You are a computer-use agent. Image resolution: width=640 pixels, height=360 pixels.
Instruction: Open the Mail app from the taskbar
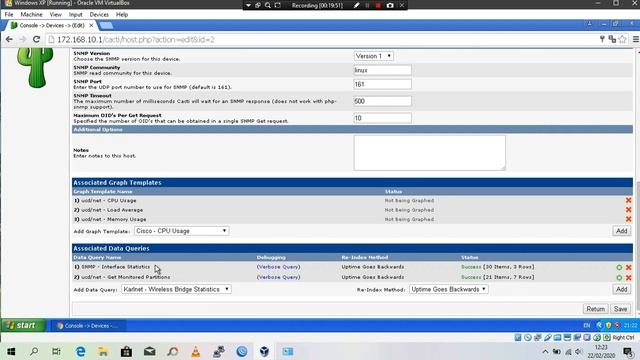coord(149,351)
